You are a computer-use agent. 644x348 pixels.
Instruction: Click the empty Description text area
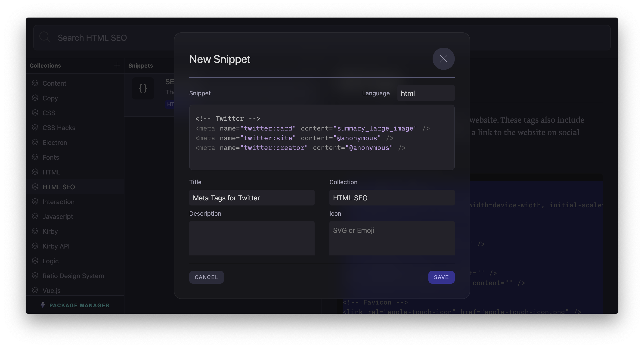(252, 238)
